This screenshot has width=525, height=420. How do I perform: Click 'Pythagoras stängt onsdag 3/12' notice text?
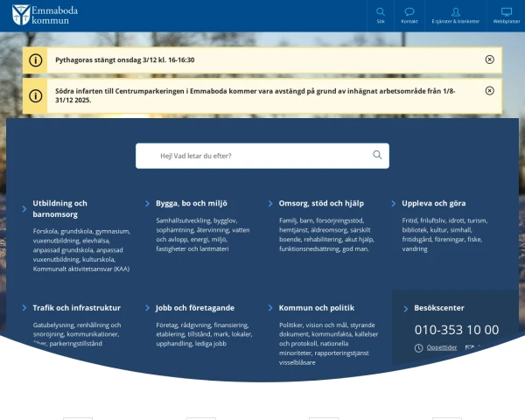[125, 60]
